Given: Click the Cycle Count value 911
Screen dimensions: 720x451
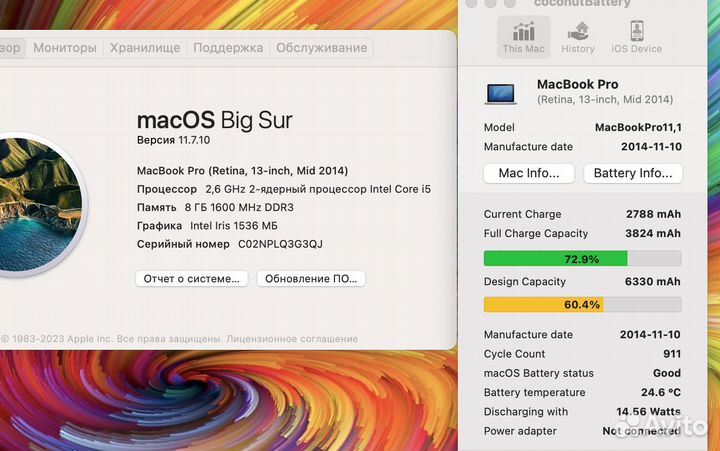Looking at the screenshot, I should [x=672, y=354].
